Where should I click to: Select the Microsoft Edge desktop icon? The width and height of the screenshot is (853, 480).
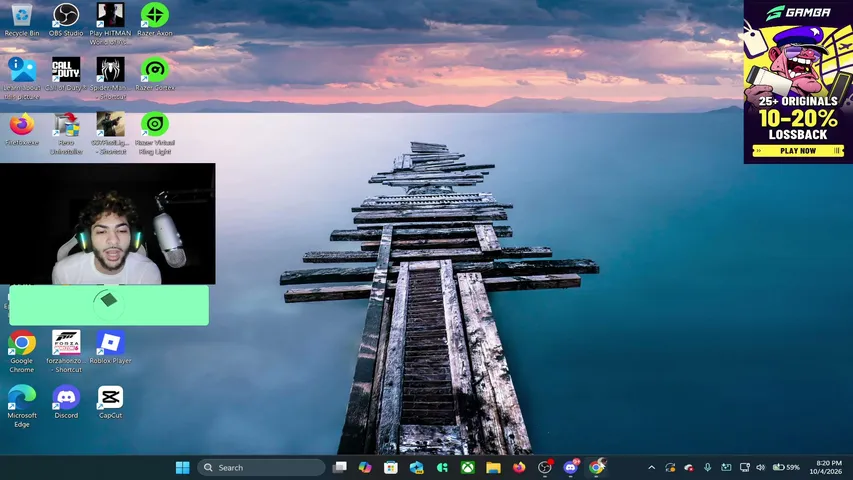click(22, 405)
